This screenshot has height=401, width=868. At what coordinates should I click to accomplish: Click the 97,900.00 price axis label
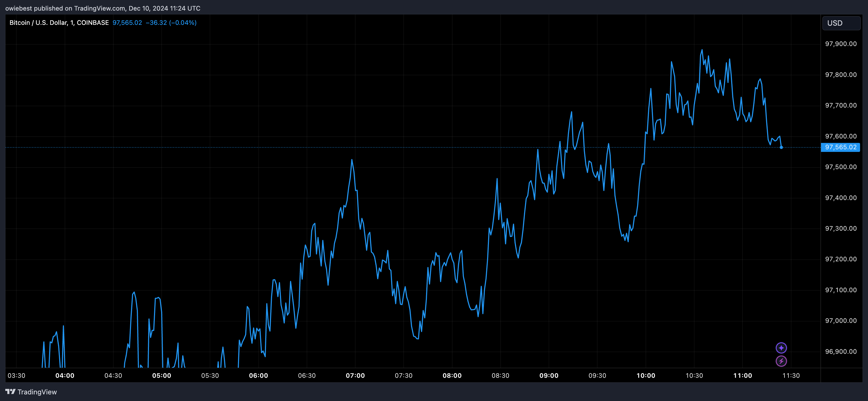[x=841, y=44]
